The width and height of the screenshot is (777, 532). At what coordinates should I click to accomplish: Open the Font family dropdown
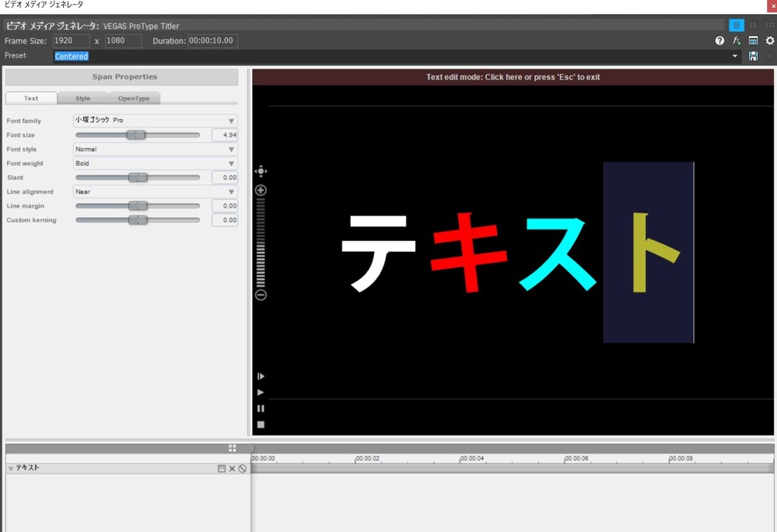pyautogui.click(x=231, y=121)
